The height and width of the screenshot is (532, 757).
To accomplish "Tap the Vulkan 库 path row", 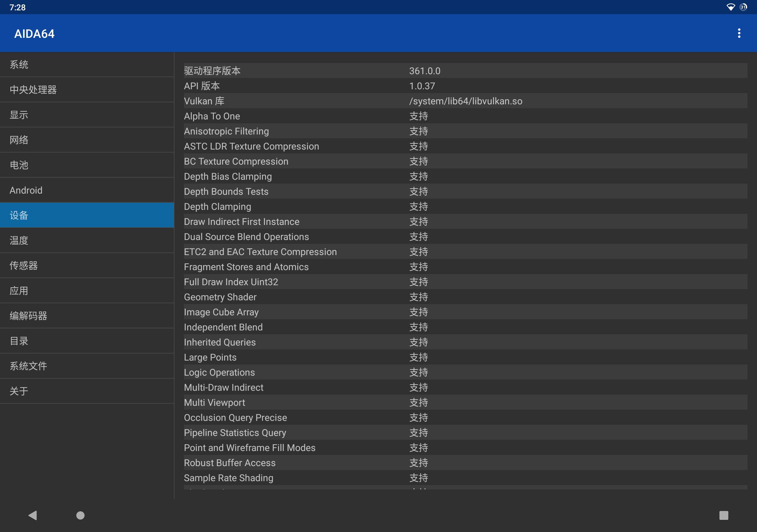I will (x=465, y=101).
